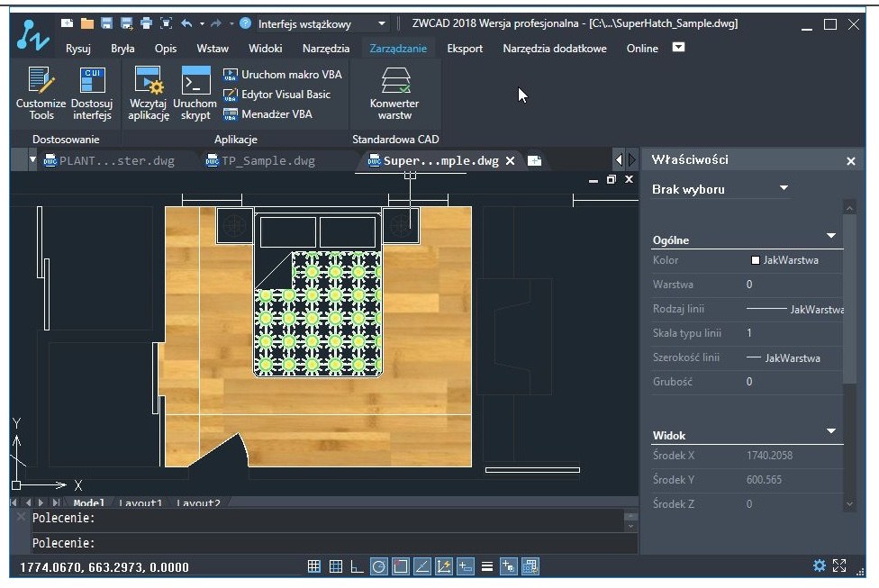The width and height of the screenshot is (879, 588).
Task: Add a new drawing tab
Action: 535,161
